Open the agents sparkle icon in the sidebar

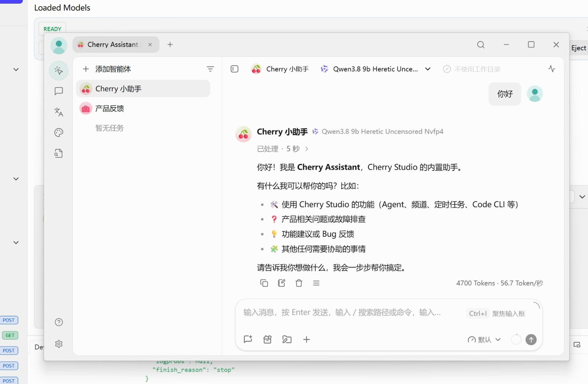pyautogui.click(x=59, y=70)
